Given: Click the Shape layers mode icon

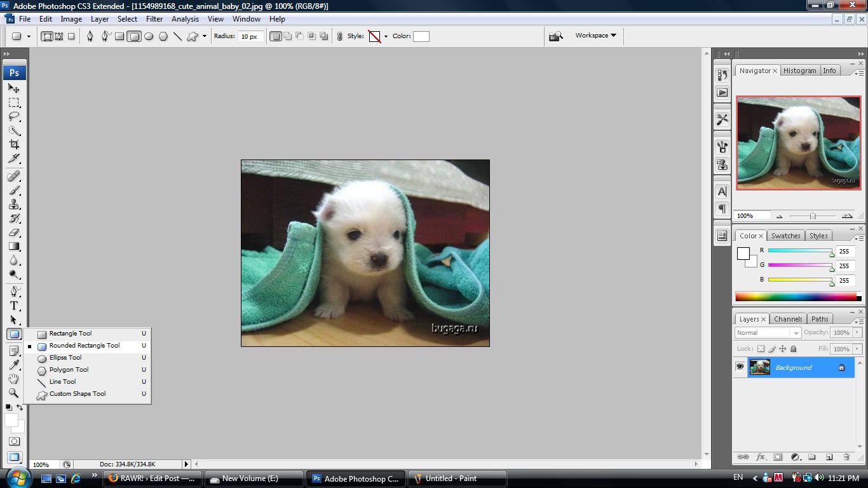Looking at the screenshot, I should 47,36.
